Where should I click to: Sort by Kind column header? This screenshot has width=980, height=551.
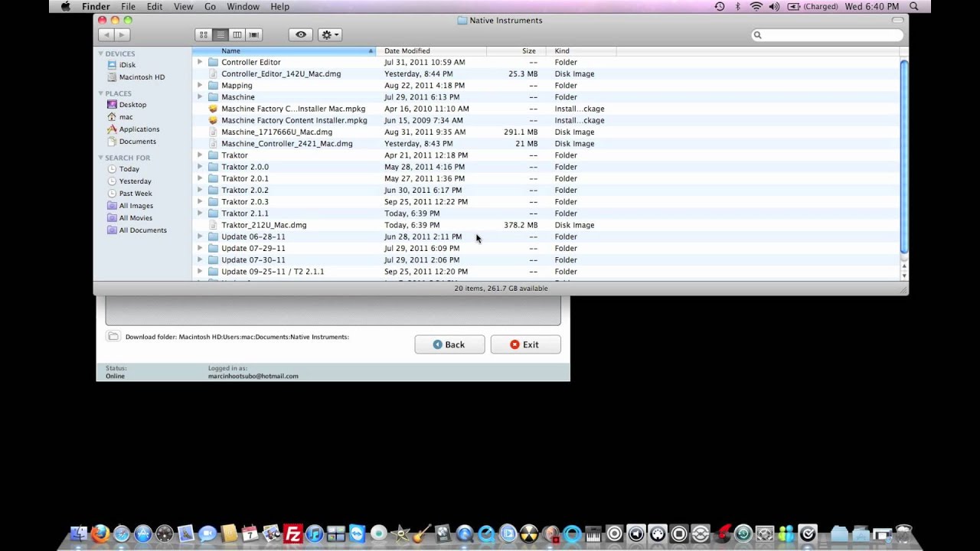(x=581, y=51)
